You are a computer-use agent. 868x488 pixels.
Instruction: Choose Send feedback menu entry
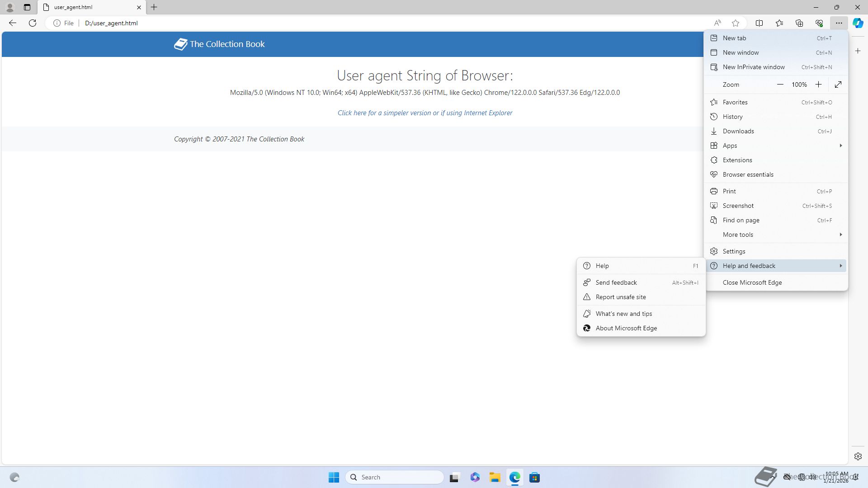(x=616, y=282)
